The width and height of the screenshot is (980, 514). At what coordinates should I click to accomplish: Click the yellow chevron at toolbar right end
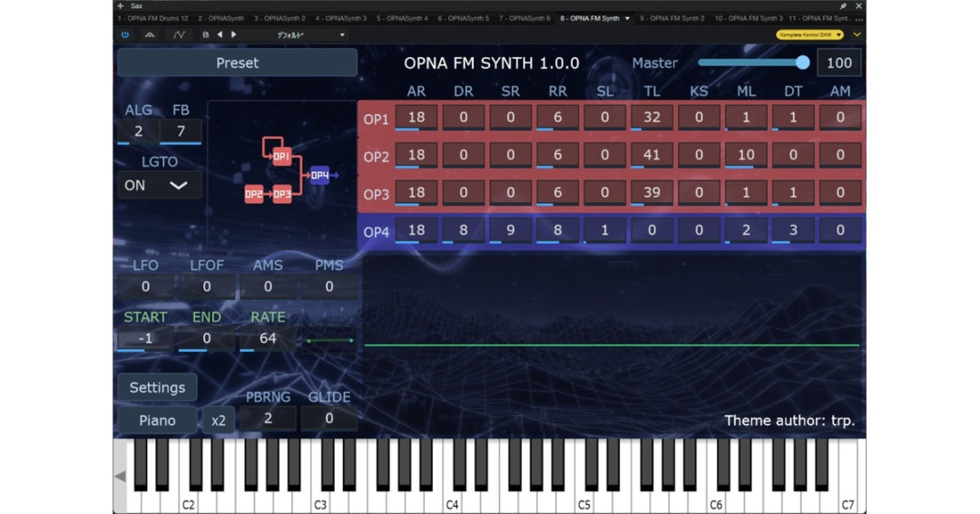click(857, 35)
